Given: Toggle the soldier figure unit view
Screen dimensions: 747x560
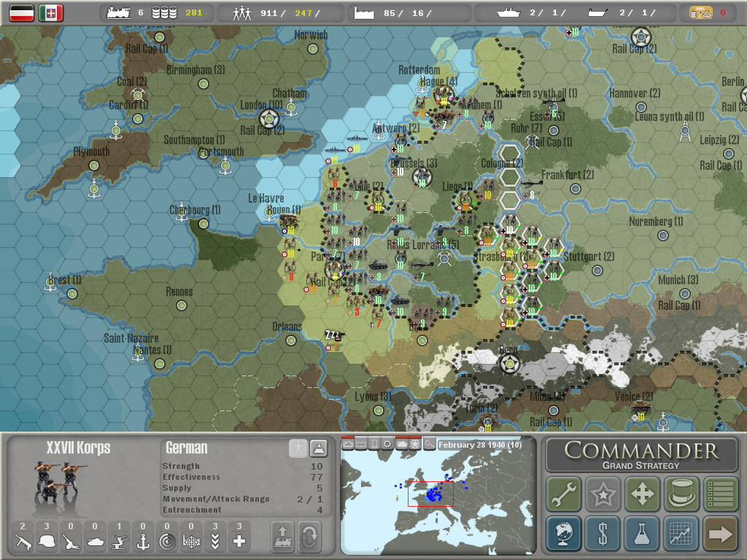Looking at the screenshot, I should tap(298, 448).
